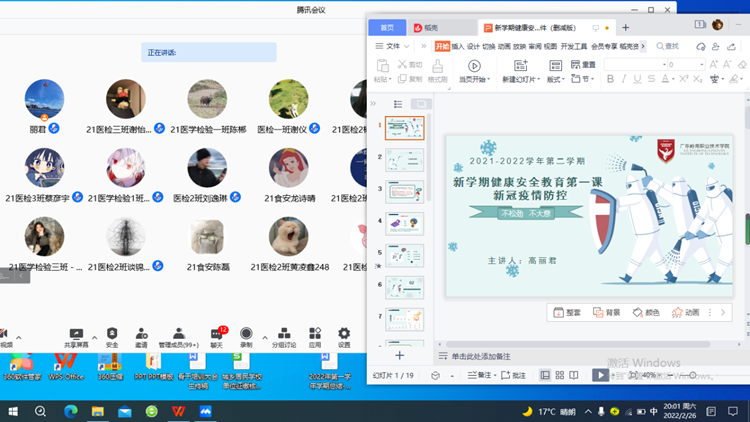The height and width of the screenshot is (422, 750).
Task: Open 开发工具 ribbon tab
Action: pyautogui.click(x=574, y=46)
